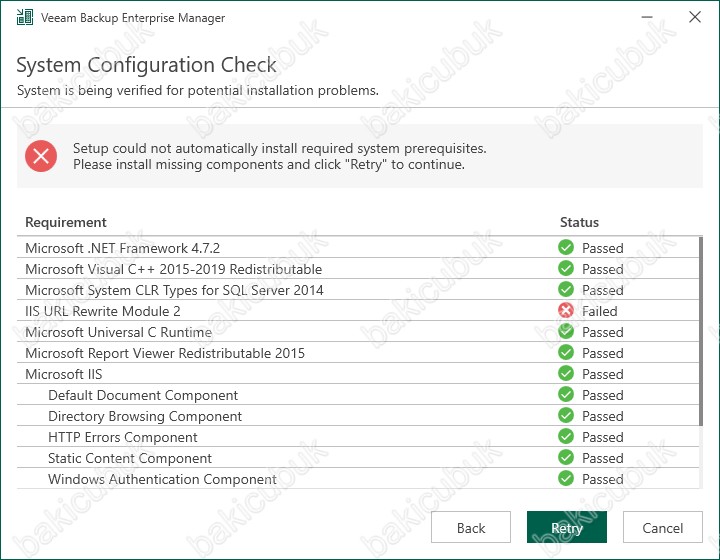Click the Passed icon for Microsoft Report Viewer

pos(566,353)
